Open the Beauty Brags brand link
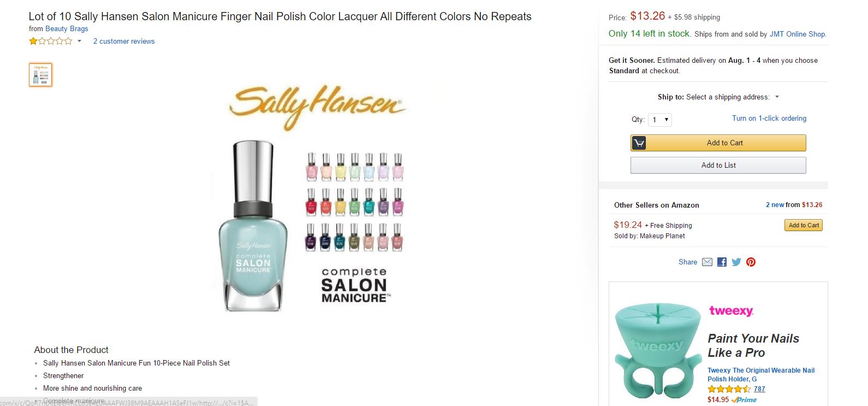The height and width of the screenshot is (406, 868). pos(67,28)
